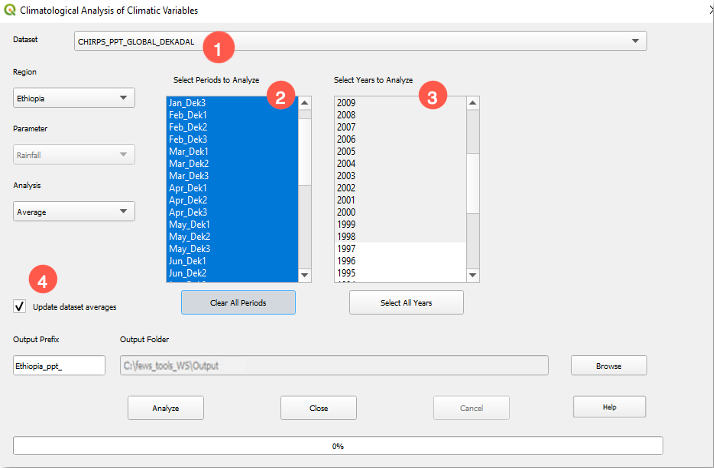Click the Close button
The width and height of the screenshot is (714, 468).
(x=318, y=408)
